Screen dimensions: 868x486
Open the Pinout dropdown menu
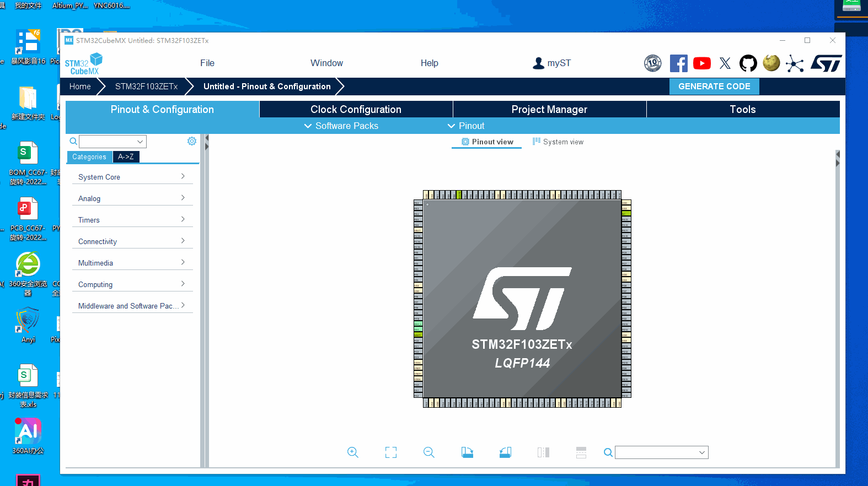pyautogui.click(x=466, y=126)
